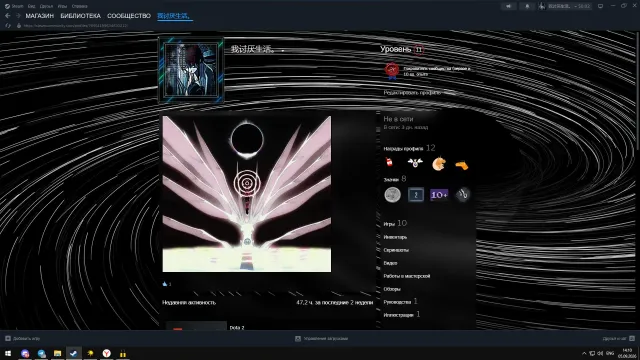Open the Steam menu in the menu bar
The image size is (640, 360).
[14, 6]
